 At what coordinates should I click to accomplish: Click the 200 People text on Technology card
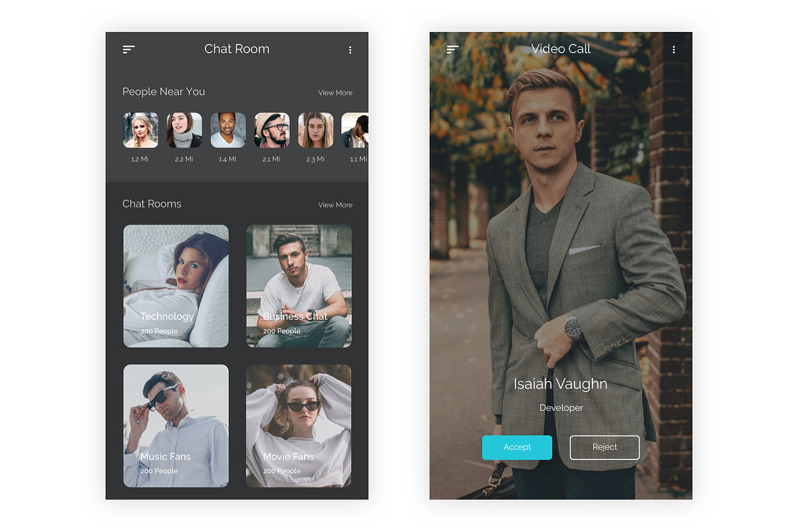pyautogui.click(x=159, y=331)
